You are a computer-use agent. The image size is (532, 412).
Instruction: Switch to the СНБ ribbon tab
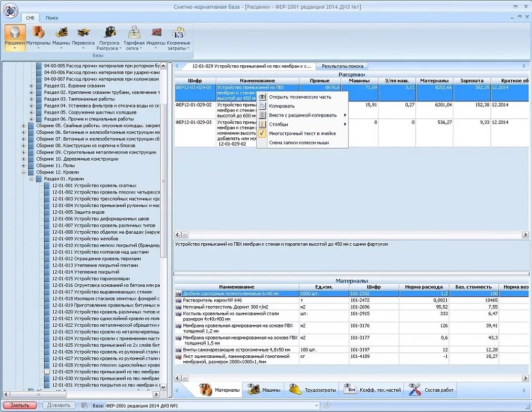coord(30,18)
